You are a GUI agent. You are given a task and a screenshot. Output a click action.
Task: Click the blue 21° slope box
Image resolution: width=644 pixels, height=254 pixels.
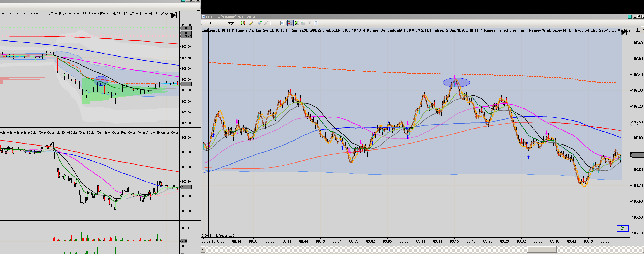(623, 228)
